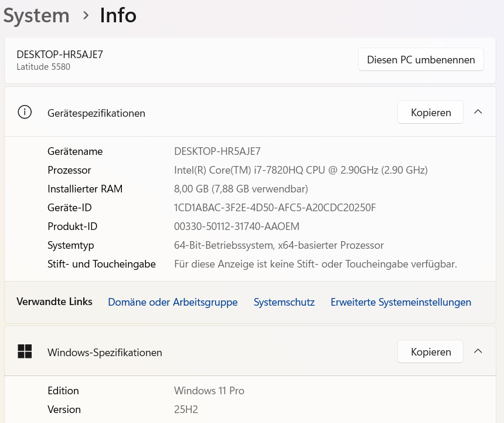Select the Stift- und Toucheingabe value text
504x423 pixels.
[x=315, y=264]
